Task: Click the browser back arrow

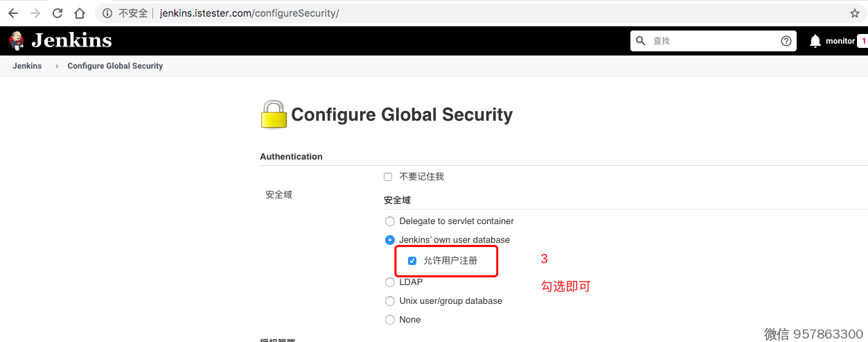Action: pyautogui.click(x=13, y=13)
